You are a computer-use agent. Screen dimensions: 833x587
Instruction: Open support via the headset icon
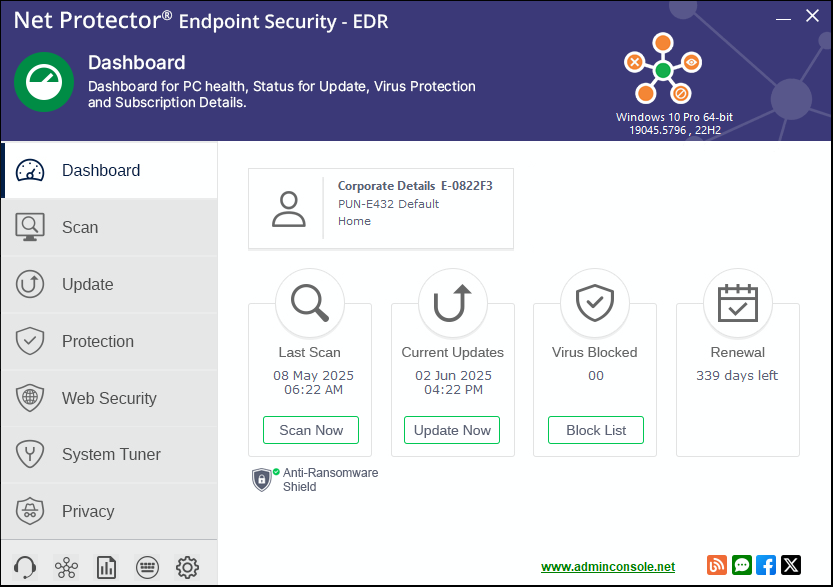[27, 568]
